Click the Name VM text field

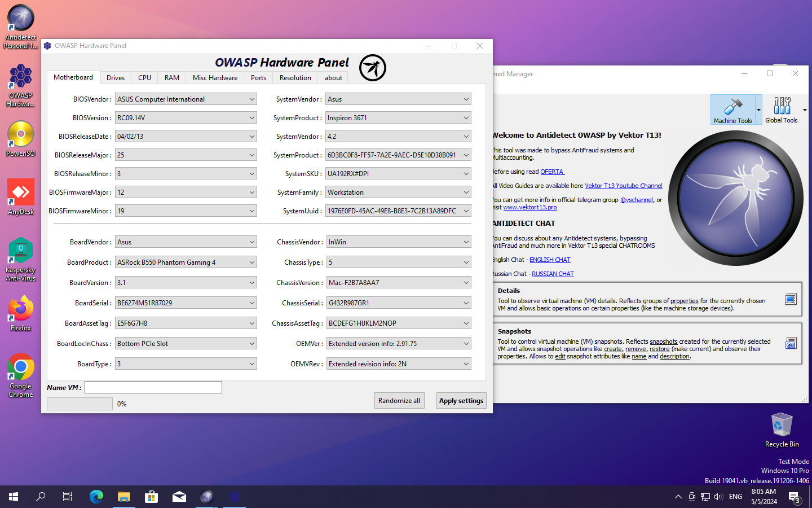153,387
